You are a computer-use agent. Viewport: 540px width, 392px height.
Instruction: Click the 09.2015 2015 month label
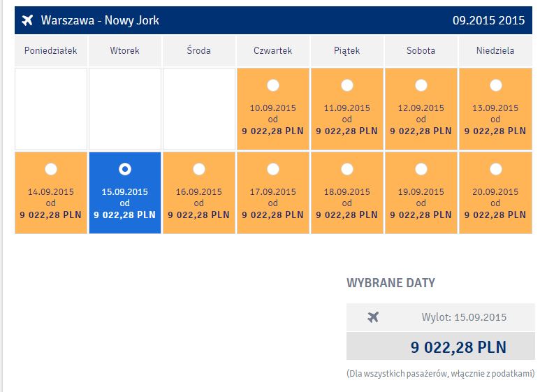tap(488, 20)
